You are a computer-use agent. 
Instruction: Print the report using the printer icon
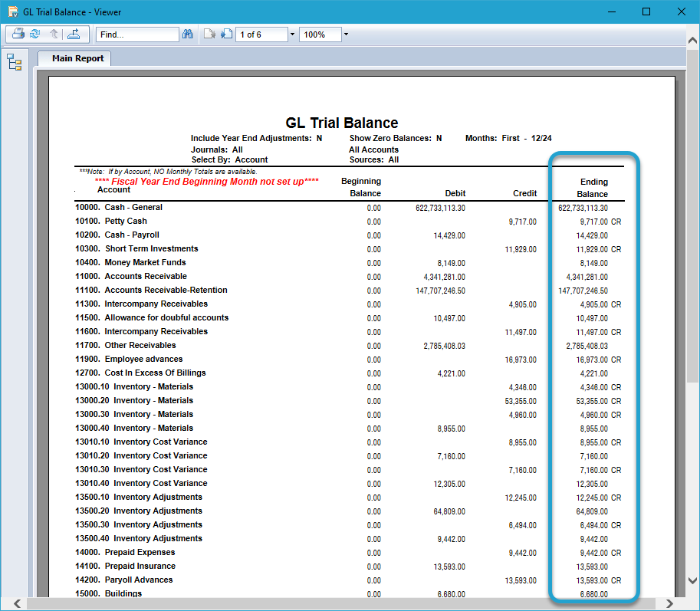(x=18, y=34)
